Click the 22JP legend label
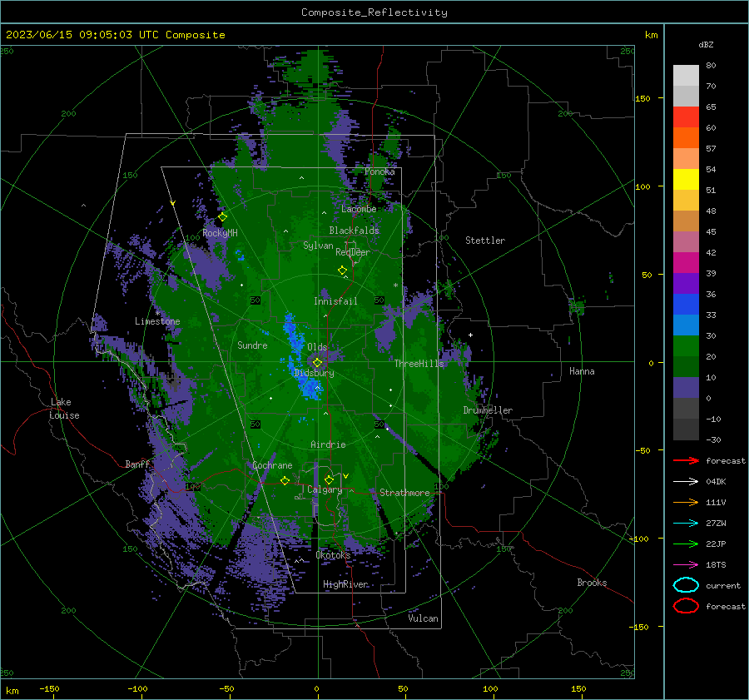This screenshot has width=749, height=700. (x=716, y=544)
